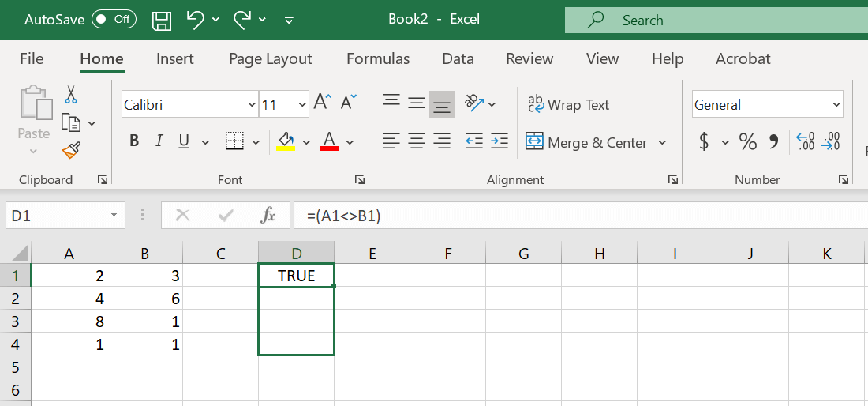Click the Wrap Text button
Viewport: 868px width, 406px height.
[x=569, y=104]
